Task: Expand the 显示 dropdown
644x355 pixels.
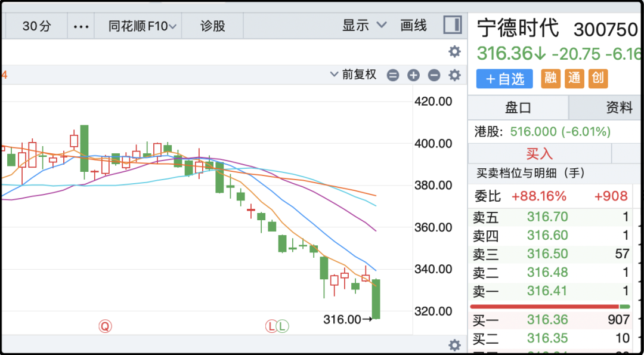Action: (x=364, y=26)
